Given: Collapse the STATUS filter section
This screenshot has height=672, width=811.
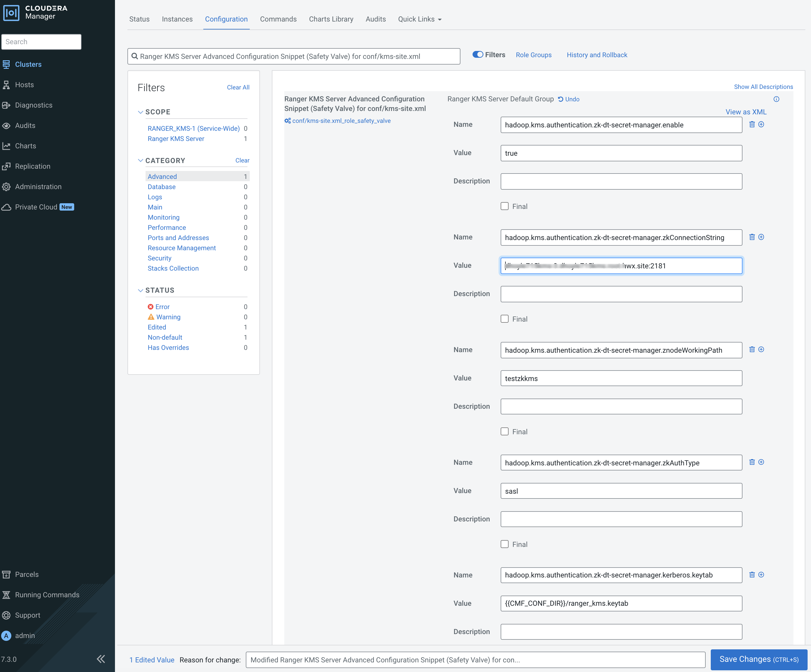Looking at the screenshot, I should pos(140,290).
